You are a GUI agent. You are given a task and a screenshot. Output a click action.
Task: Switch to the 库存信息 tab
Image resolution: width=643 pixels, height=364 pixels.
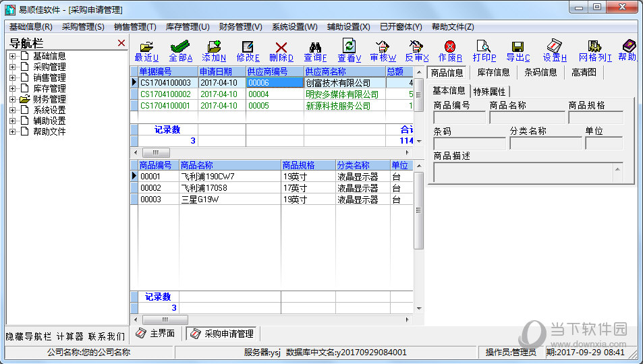click(x=493, y=73)
